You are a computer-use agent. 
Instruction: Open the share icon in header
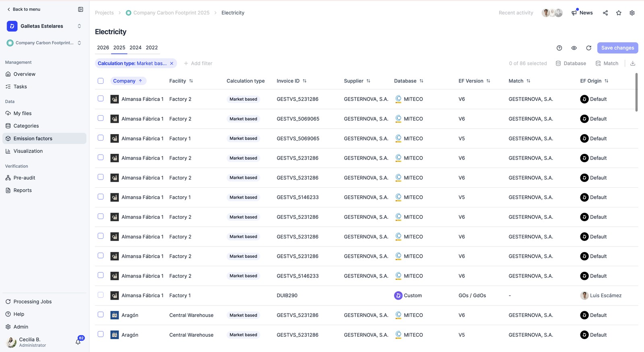pos(605,13)
